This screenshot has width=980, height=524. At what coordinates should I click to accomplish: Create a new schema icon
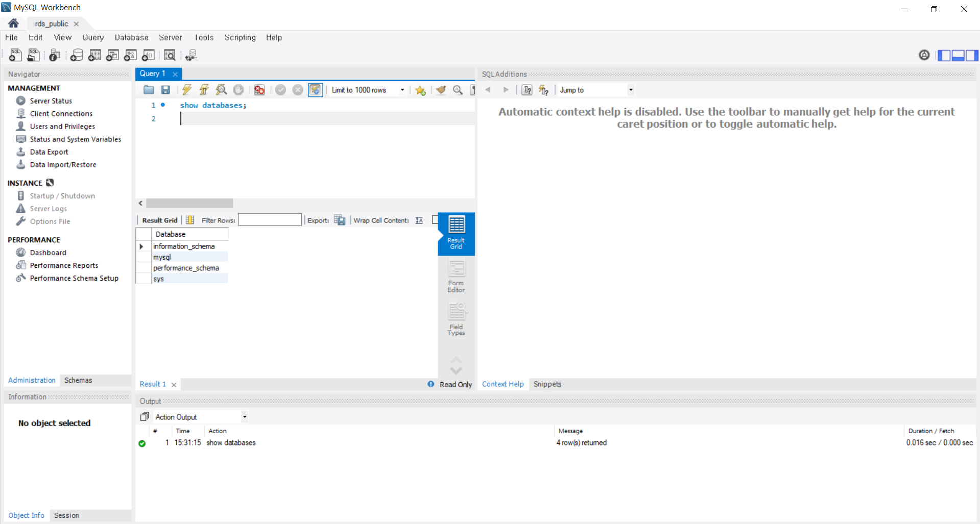click(x=77, y=55)
